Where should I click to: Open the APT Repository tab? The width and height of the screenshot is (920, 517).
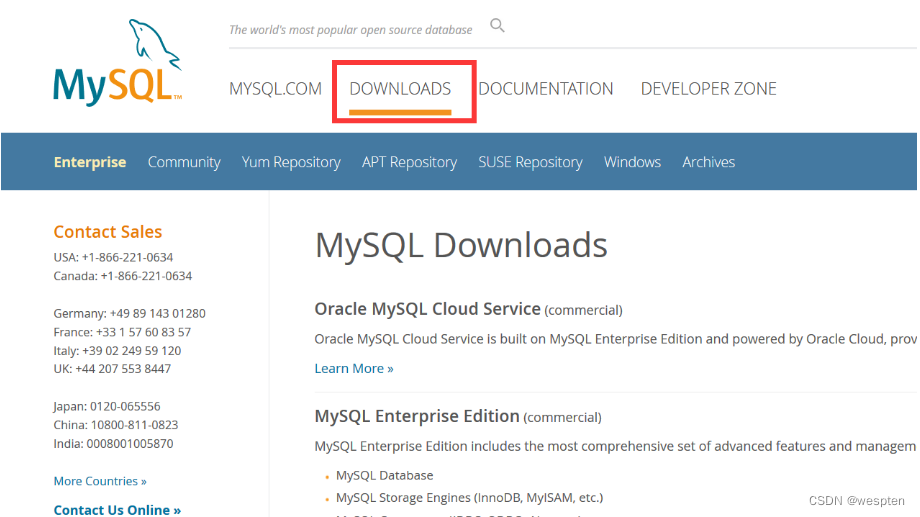tap(410, 162)
